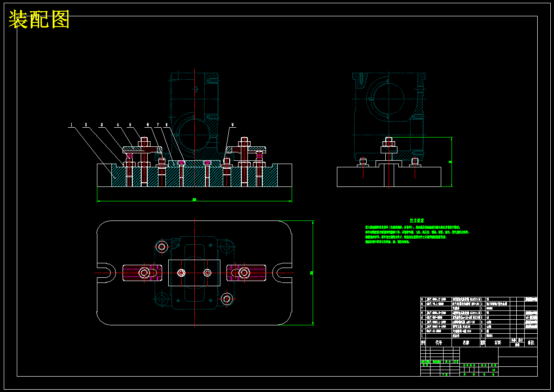
Task: Select the plan view height dimension text
Action: [x=312, y=273]
